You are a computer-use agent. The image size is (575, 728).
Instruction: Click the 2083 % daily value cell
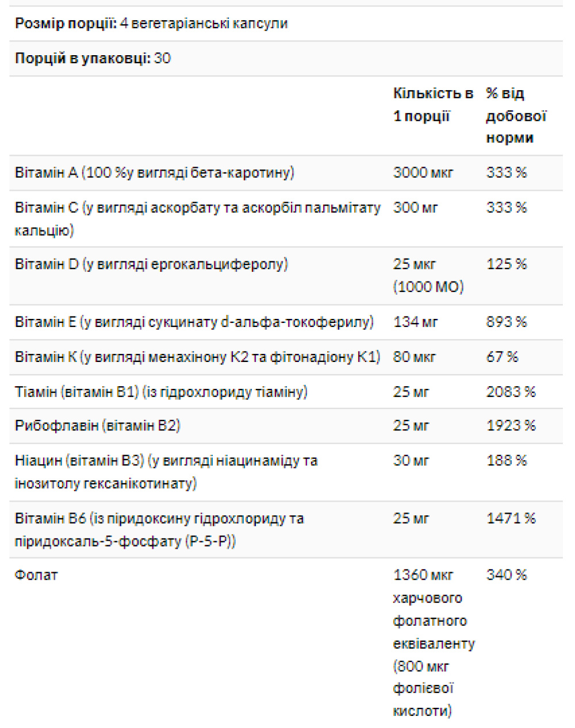(x=511, y=392)
